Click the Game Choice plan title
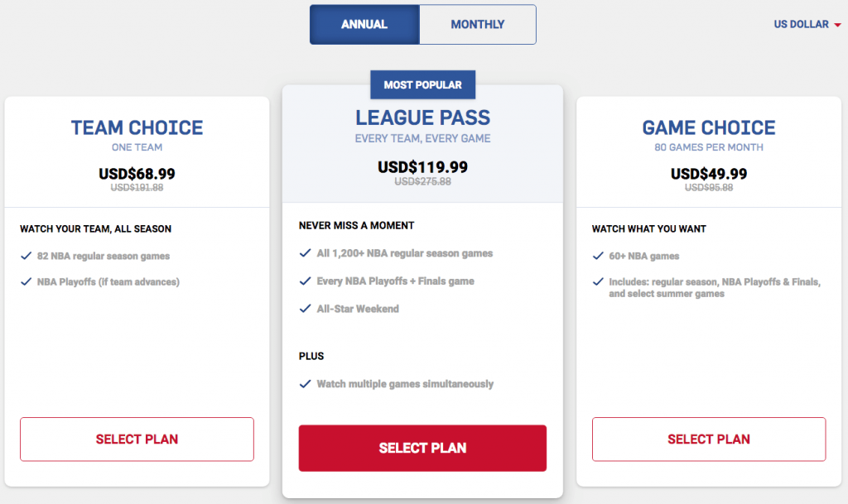The width and height of the screenshot is (848, 504). (x=709, y=128)
